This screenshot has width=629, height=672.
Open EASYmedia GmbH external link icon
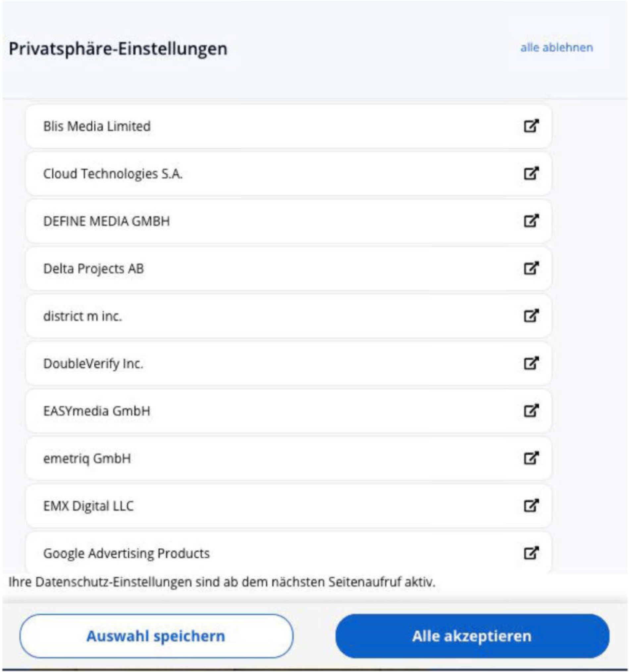(x=531, y=411)
